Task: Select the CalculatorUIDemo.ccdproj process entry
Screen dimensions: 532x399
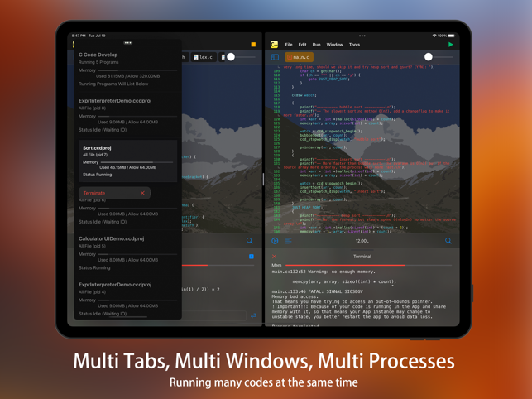Action: click(x=128, y=253)
